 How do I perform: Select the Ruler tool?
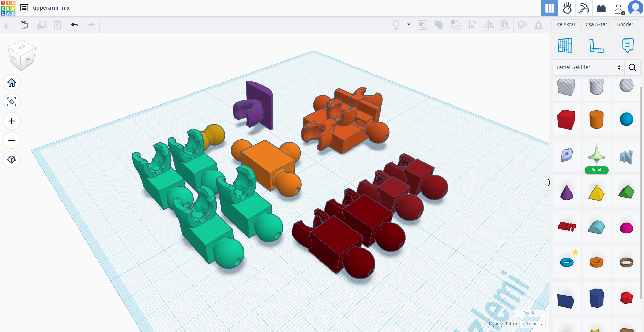click(597, 45)
